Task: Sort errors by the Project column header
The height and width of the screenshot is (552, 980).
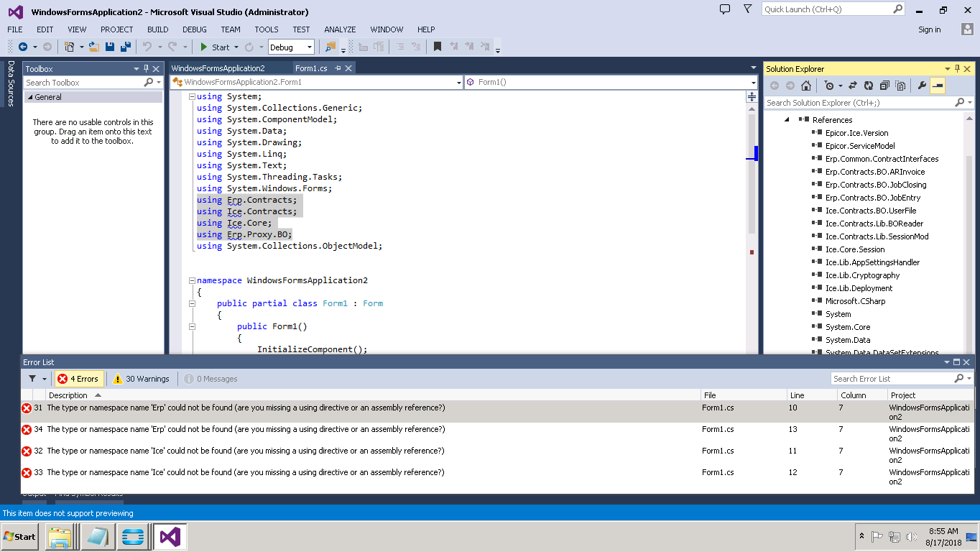Action: pos(930,395)
